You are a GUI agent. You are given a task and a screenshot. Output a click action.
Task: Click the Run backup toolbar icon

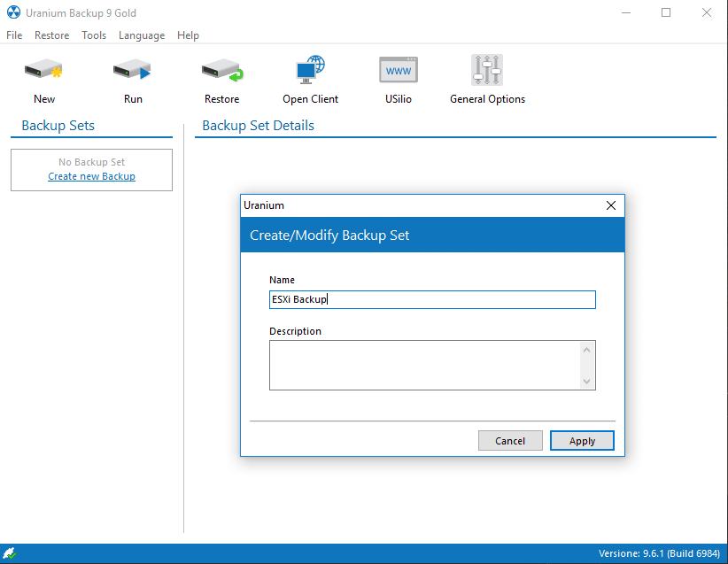133,71
